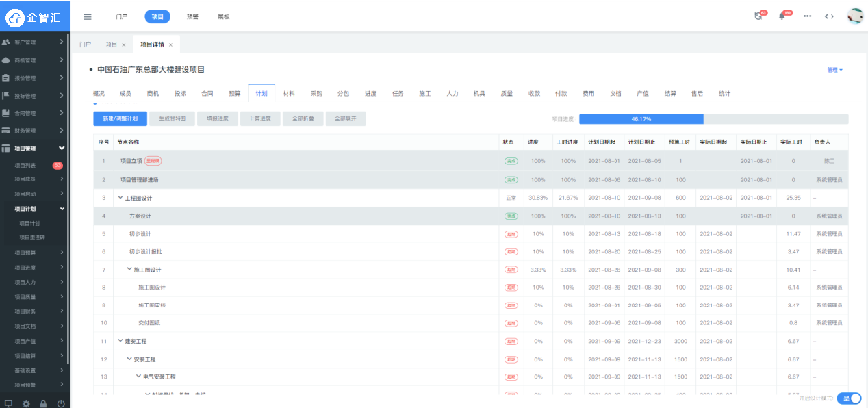The width and height of the screenshot is (868, 408).
Task: Click the 投标管理 flag icon in sidebar
Action: [x=6, y=96]
